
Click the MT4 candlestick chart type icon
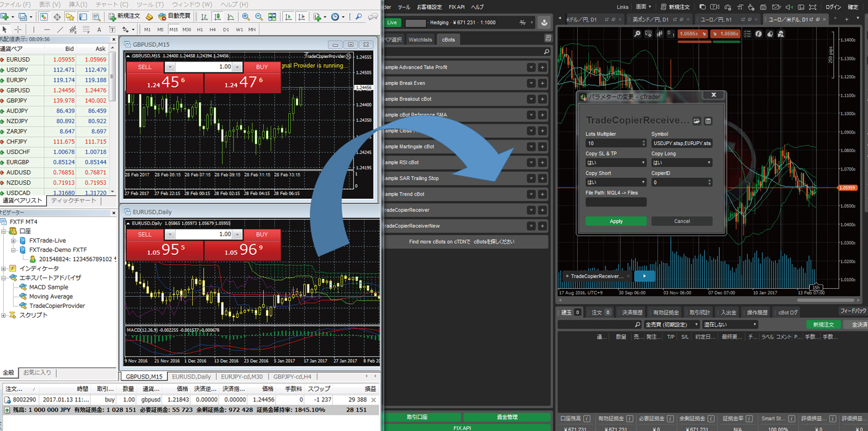(x=218, y=17)
